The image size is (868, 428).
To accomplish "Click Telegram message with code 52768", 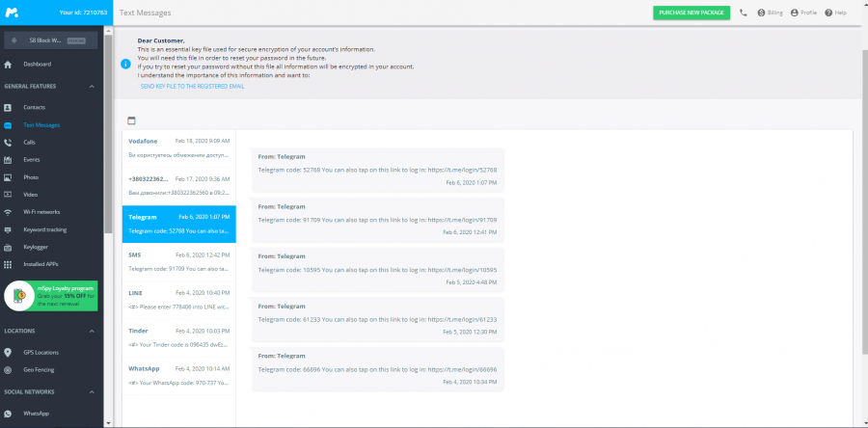I will click(x=377, y=170).
